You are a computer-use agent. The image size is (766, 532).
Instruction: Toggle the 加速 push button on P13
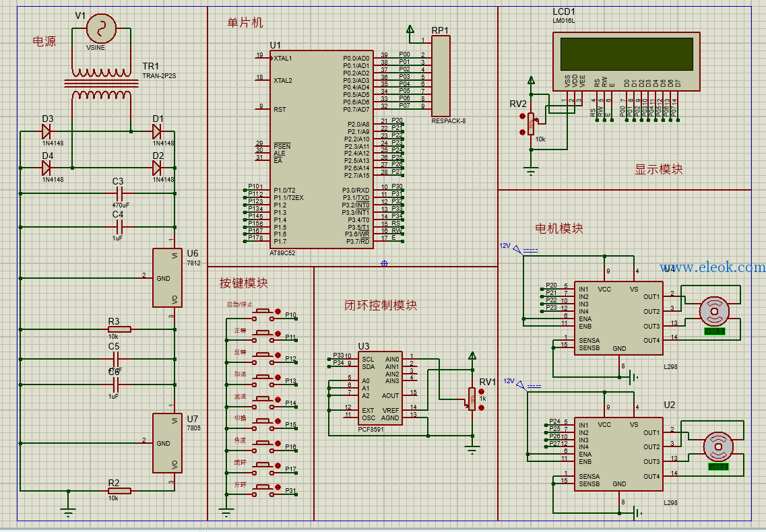pos(264,378)
